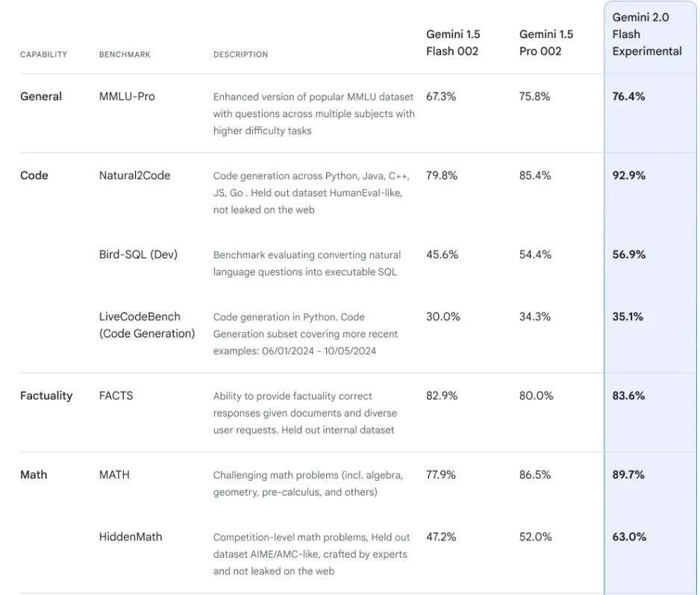Select the 76.4% MMLU-Pro score
This screenshot has height=595, width=700.
628,96
